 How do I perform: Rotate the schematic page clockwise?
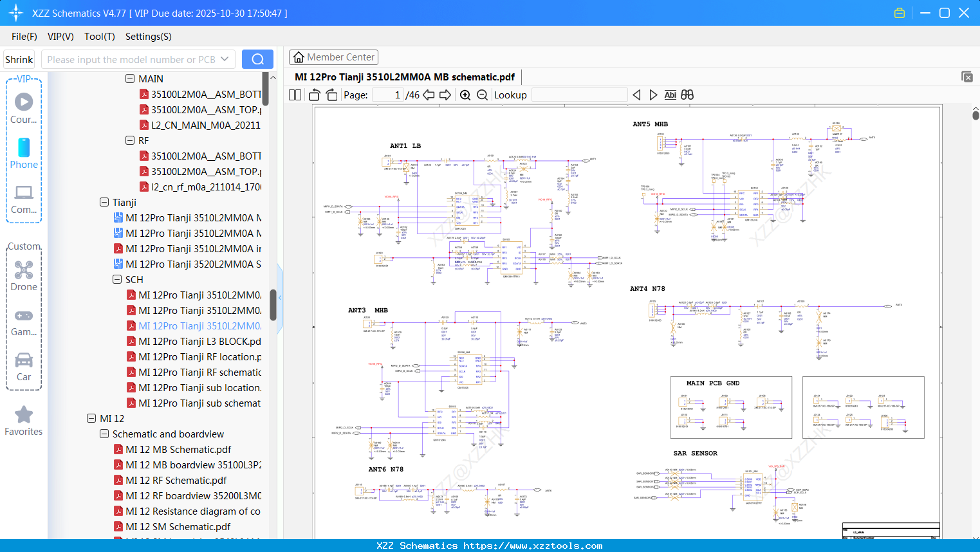331,95
